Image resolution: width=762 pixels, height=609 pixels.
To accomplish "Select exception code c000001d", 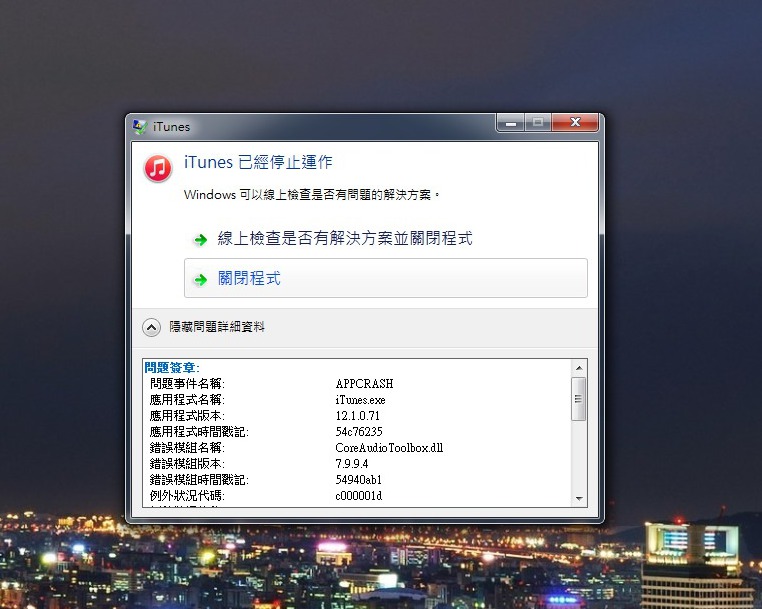I will point(359,496).
